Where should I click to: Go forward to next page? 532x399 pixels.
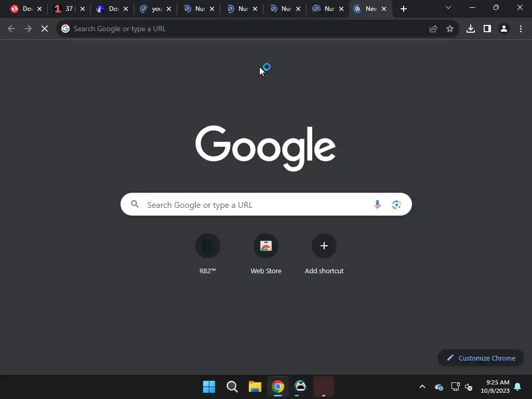pyautogui.click(x=28, y=29)
